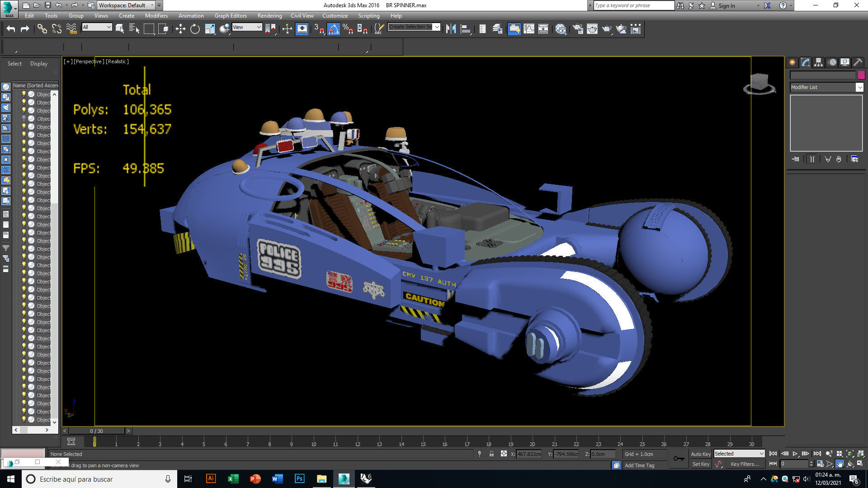
Task: Open the 3ds Max application menu button
Action: tap(9, 9)
